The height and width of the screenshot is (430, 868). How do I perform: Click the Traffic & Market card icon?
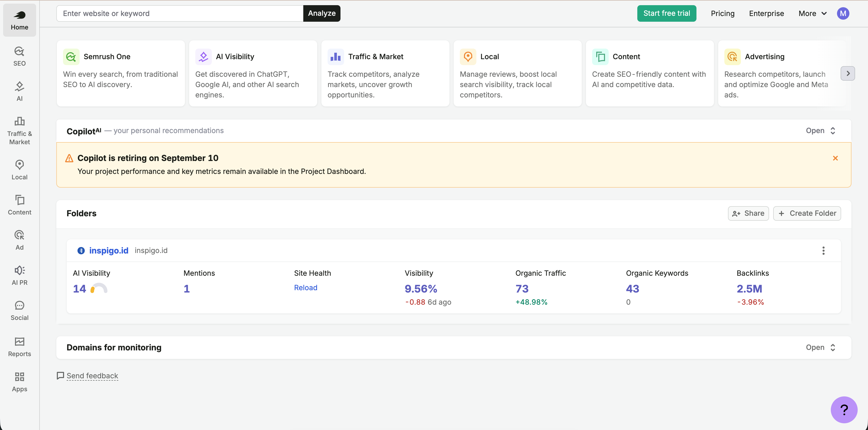336,57
